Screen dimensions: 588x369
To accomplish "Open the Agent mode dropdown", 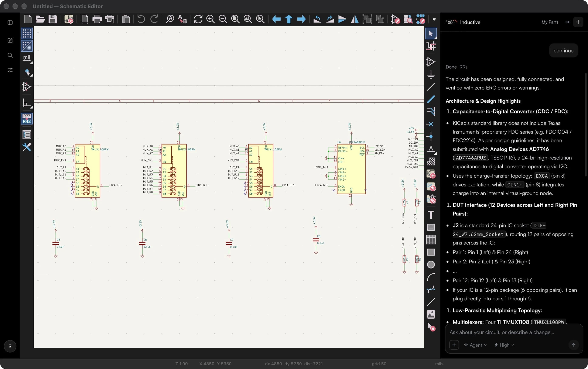I will (x=475, y=345).
